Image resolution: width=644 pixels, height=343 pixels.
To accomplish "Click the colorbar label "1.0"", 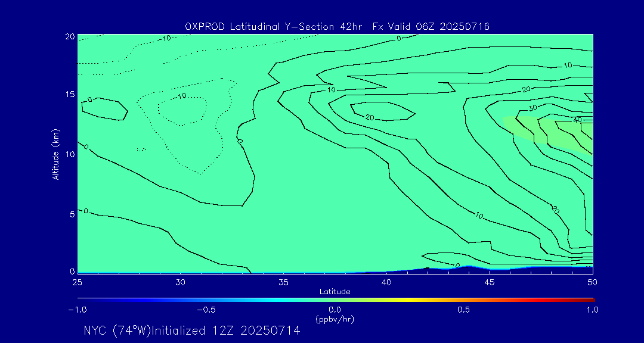I will pos(592,310).
